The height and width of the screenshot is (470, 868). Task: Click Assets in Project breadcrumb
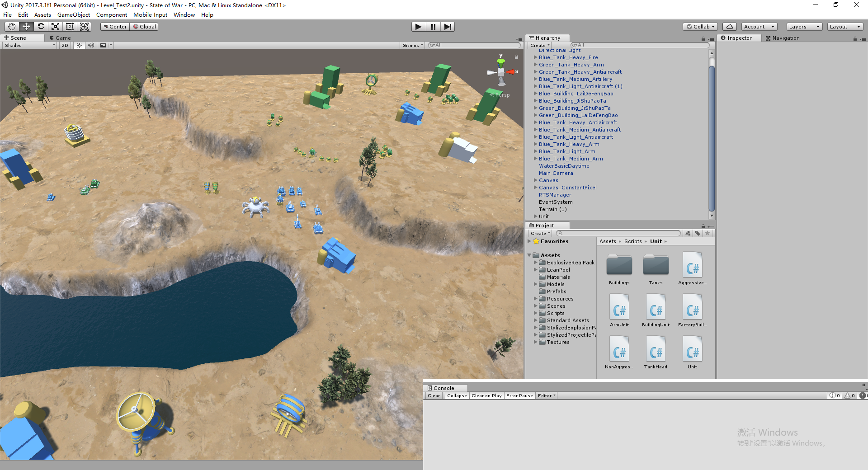click(608, 241)
